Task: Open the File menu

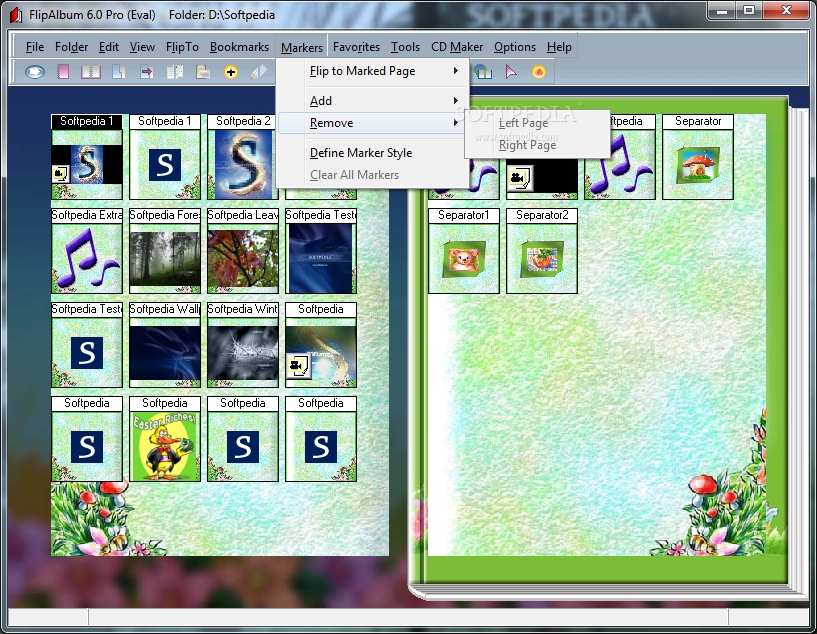Action: tap(35, 47)
